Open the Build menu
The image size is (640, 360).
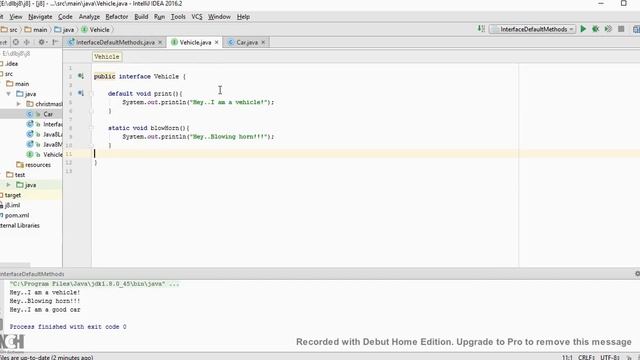pos(141,17)
